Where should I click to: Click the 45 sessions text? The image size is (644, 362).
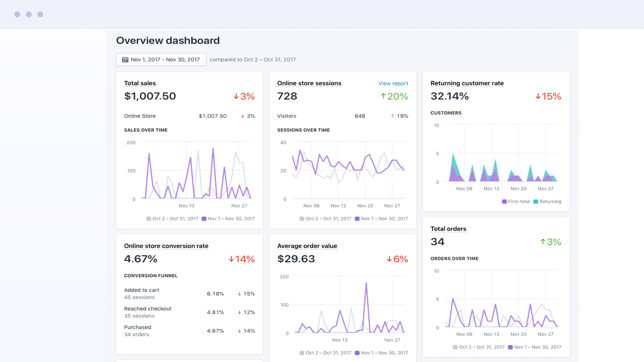139,297
